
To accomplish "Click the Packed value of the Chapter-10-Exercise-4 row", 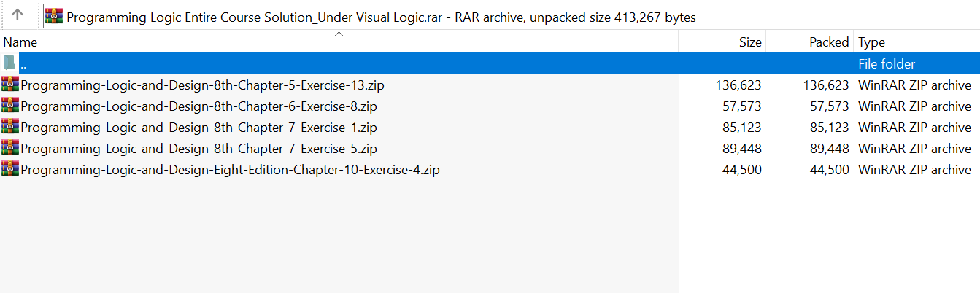I will tap(829, 170).
